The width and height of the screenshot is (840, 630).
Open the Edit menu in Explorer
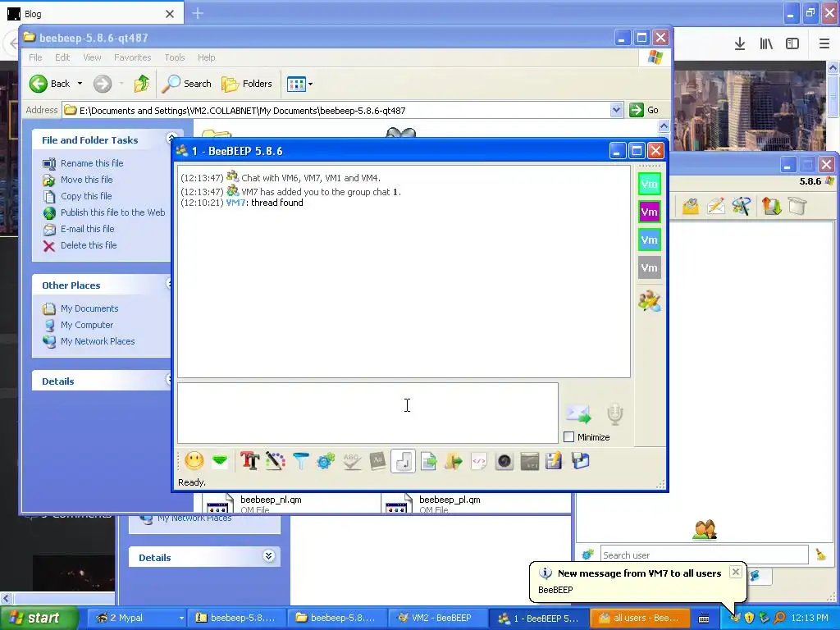click(x=62, y=57)
